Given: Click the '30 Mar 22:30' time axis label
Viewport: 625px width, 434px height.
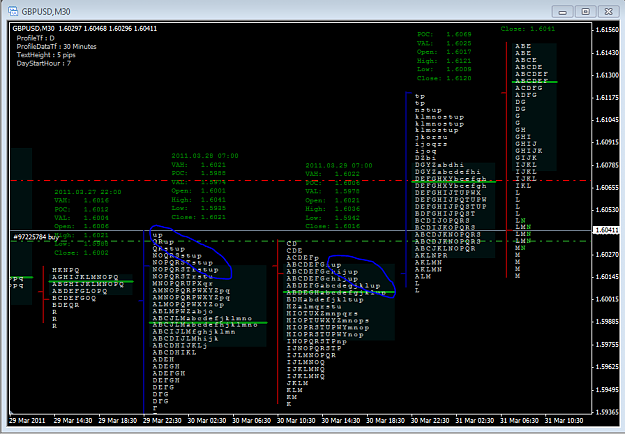Looking at the screenshot, I should (430, 420).
